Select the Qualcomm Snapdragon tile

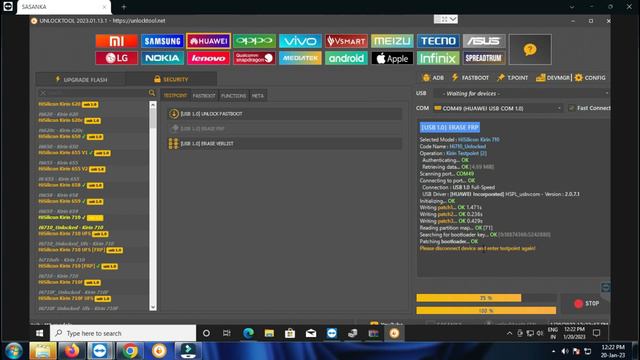coord(254,58)
